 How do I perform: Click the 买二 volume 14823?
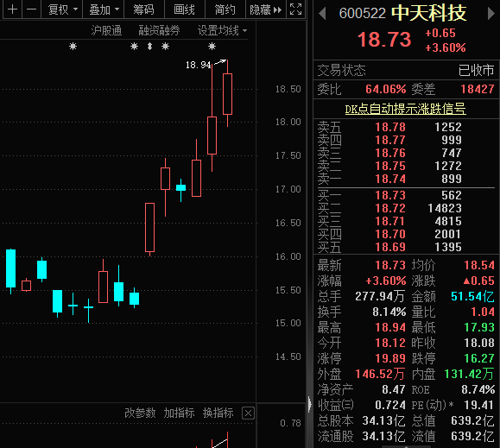click(x=445, y=208)
